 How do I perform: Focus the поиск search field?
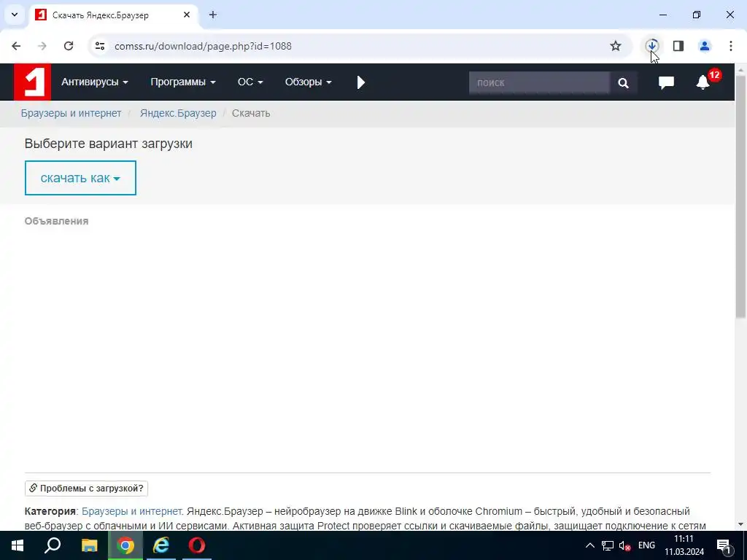pyautogui.click(x=539, y=83)
